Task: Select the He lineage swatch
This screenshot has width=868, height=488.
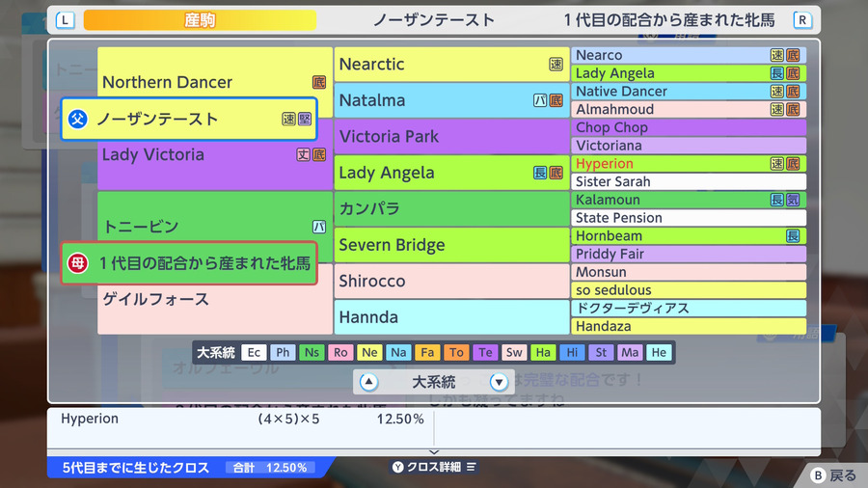Action: (x=659, y=352)
